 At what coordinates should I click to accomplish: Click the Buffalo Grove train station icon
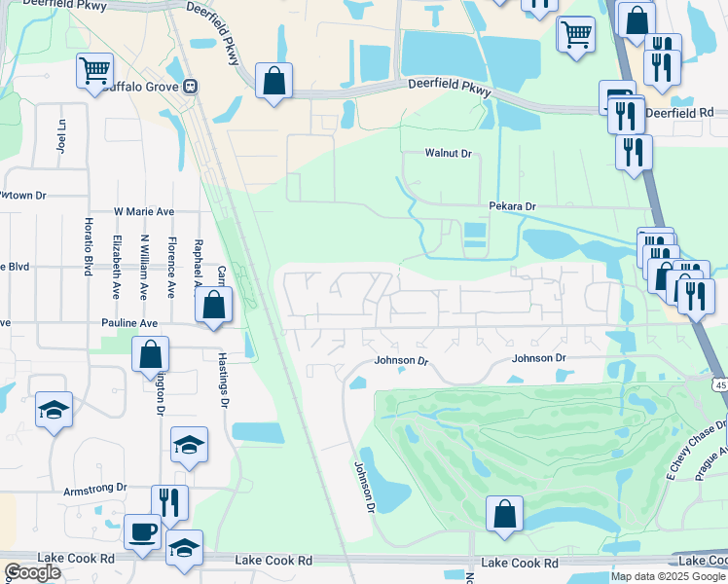[191, 85]
